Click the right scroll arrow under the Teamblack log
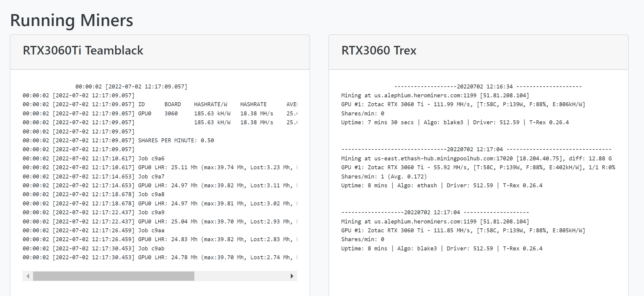Image resolution: width=644 pixels, height=296 pixels. pos(292,276)
